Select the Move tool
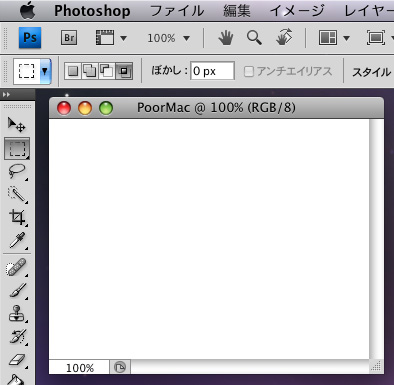This screenshot has height=385, width=394. pos(17,125)
